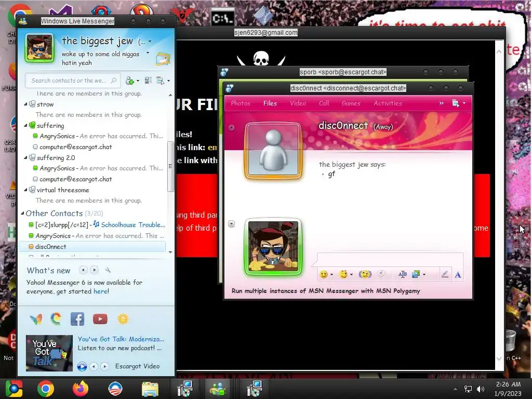
Task: Show the previous What's new item
Action: click(83, 270)
